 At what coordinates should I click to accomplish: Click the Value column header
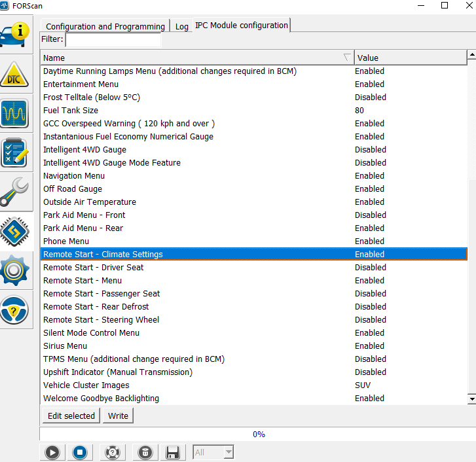point(411,58)
